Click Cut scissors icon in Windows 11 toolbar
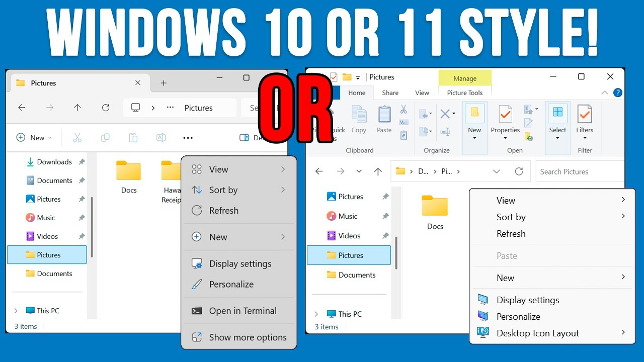Screen dimensions: 644x362 pos(77,137)
